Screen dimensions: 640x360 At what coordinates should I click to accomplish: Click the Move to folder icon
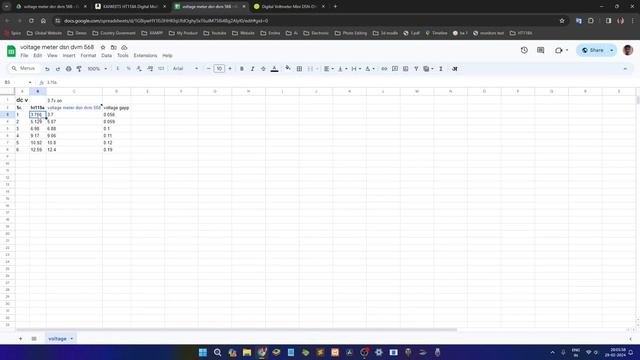click(113, 48)
